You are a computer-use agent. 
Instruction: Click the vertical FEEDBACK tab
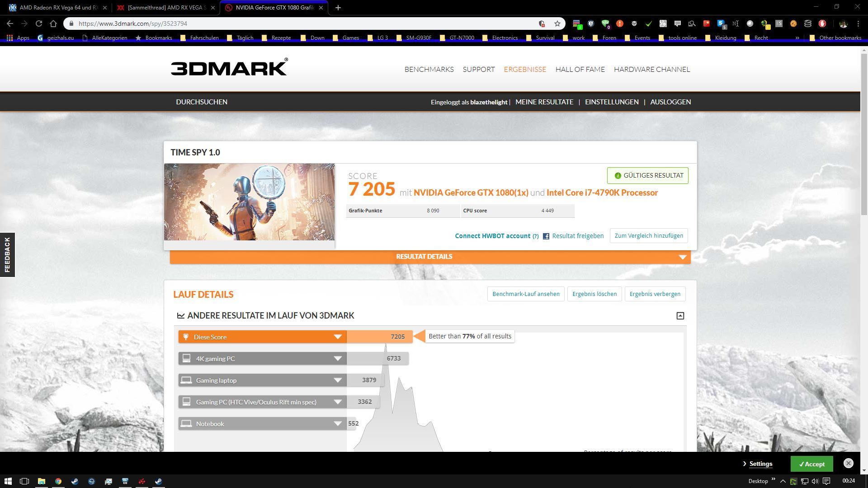(7, 255)
